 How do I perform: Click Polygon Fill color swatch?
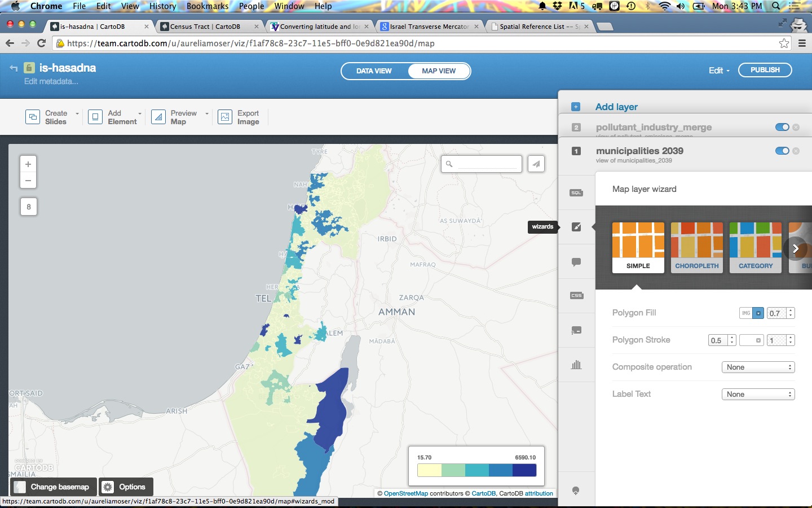point(758,313)
